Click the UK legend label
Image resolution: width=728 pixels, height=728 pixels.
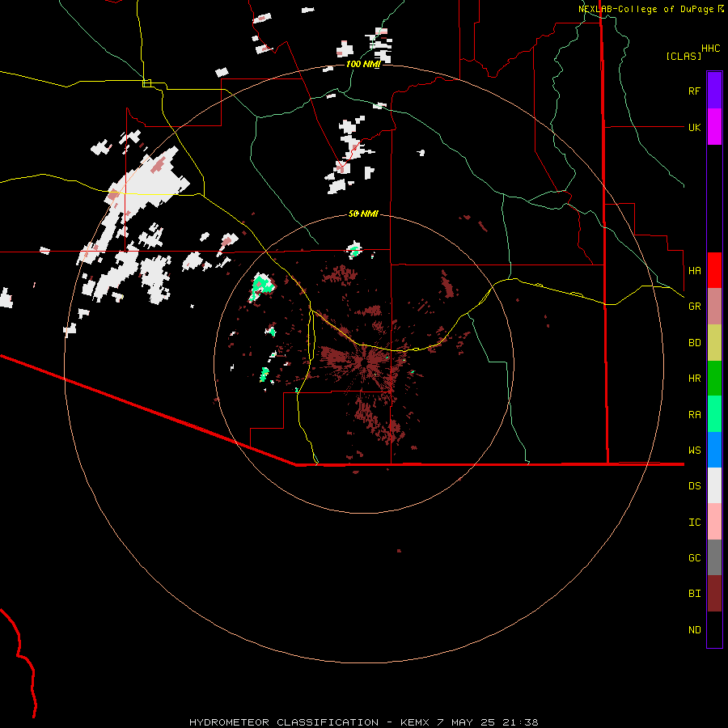(x=694, y=127)
